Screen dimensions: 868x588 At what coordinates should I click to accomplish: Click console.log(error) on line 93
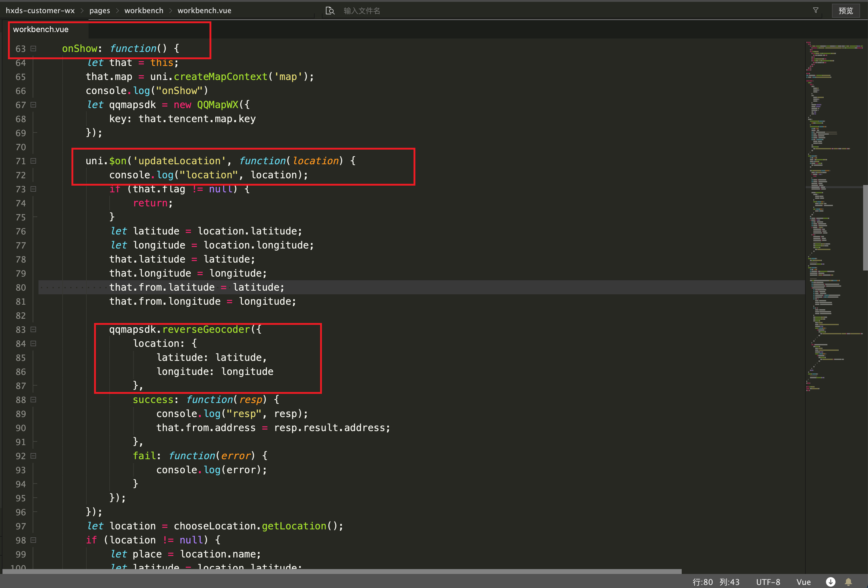click(208, 470)
